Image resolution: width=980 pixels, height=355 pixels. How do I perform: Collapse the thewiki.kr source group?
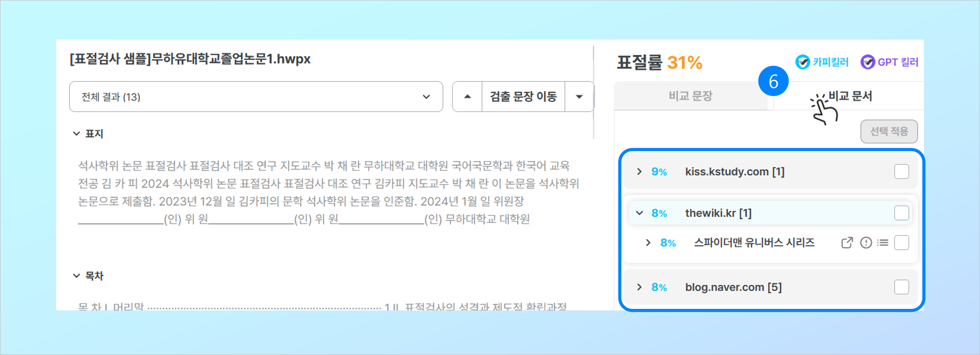pos(639,213)
